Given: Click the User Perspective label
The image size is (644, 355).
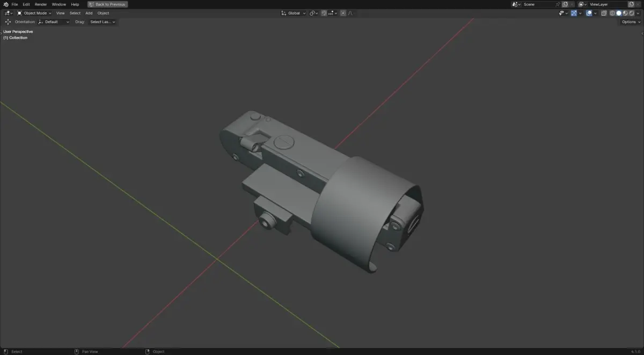Looking at the screenshot, I should pyautogui.click(x=18, y=32).
